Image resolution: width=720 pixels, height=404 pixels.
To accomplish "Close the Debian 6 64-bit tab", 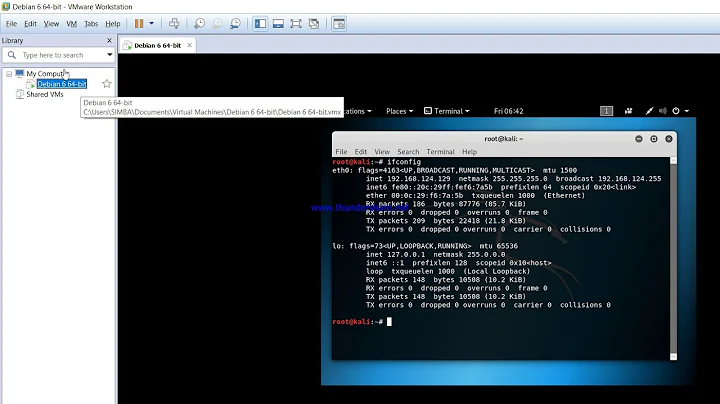I will (x=189, y=45).
